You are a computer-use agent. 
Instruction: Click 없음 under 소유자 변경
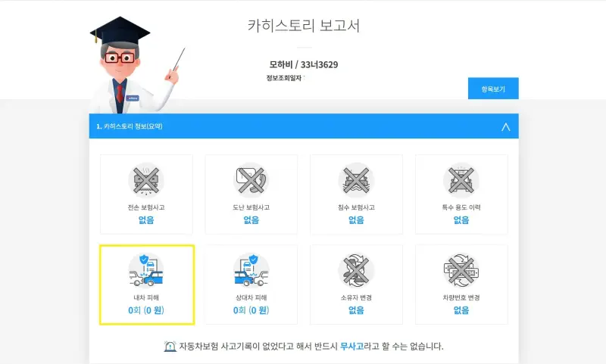(356, 310)
